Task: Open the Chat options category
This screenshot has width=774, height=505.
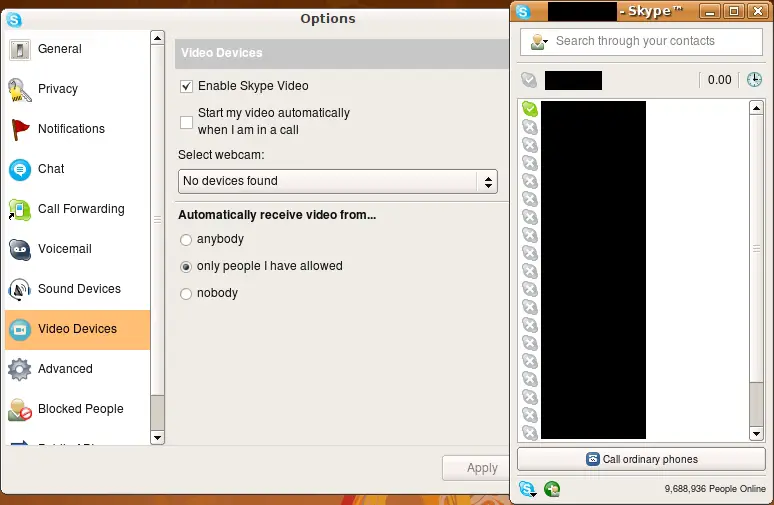Action: [x=77, y=169]
